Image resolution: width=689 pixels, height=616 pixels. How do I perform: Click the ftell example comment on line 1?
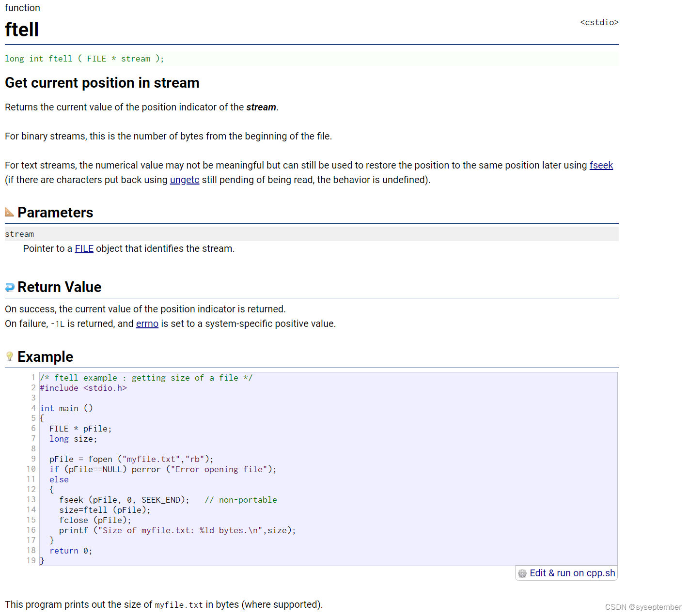(146, 378)
